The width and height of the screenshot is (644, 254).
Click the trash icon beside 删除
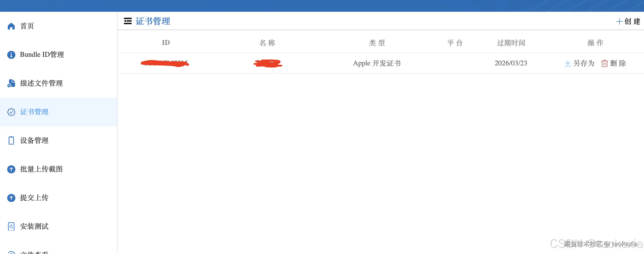[604, 63]
